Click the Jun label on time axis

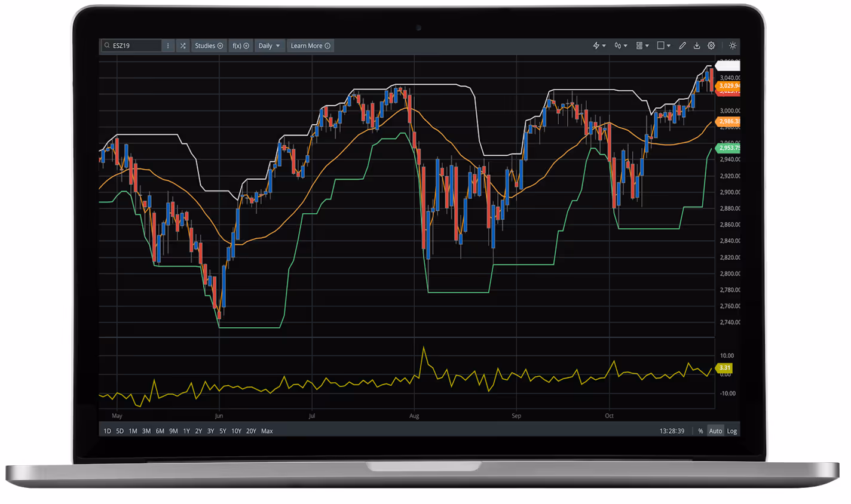tap(219, 416)
